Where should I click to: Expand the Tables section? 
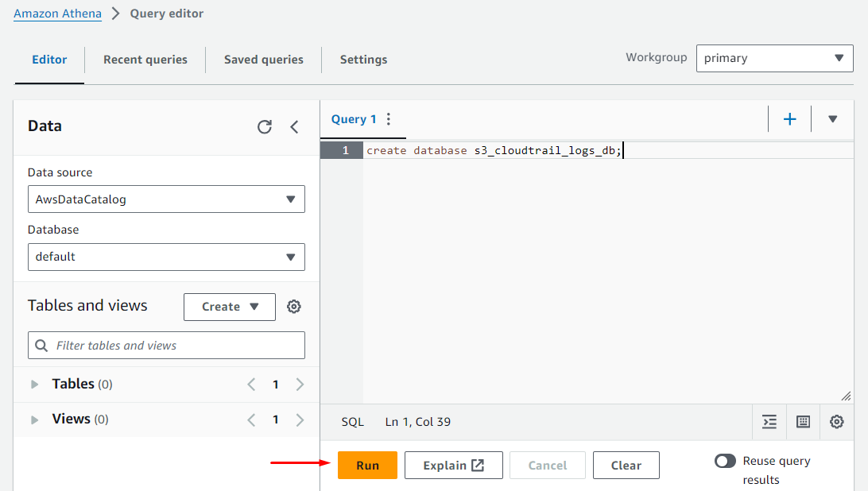(x=35, y=385)
